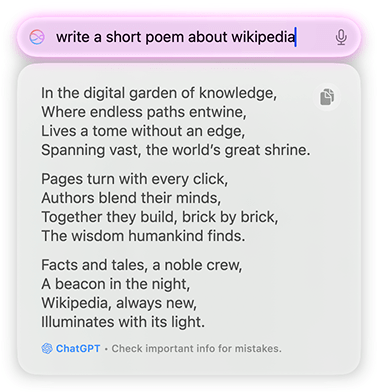Click inside the "write a short poem" prompt field
This screenshot has width=378, height=392.
tap(189, 37)
